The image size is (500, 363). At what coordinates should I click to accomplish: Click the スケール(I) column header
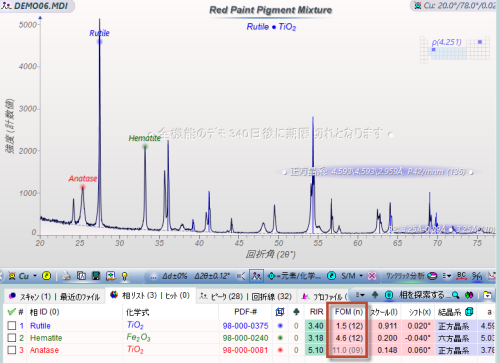(x=384, y=312)
